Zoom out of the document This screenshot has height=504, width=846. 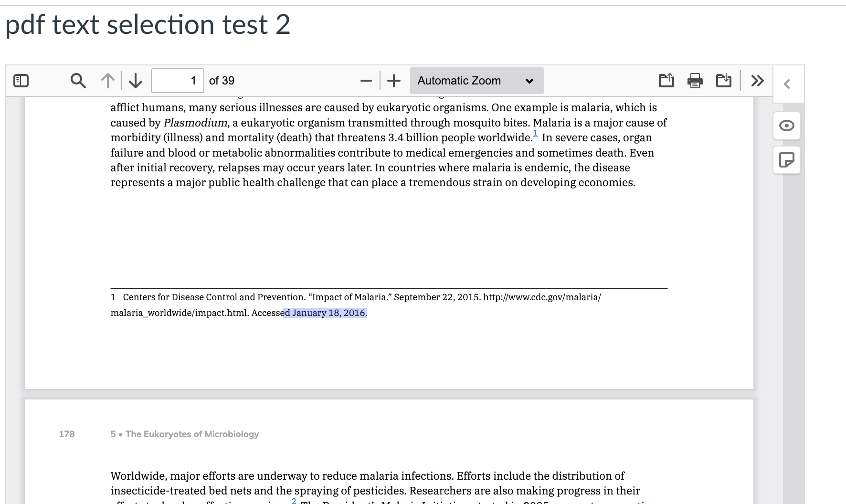366,80
